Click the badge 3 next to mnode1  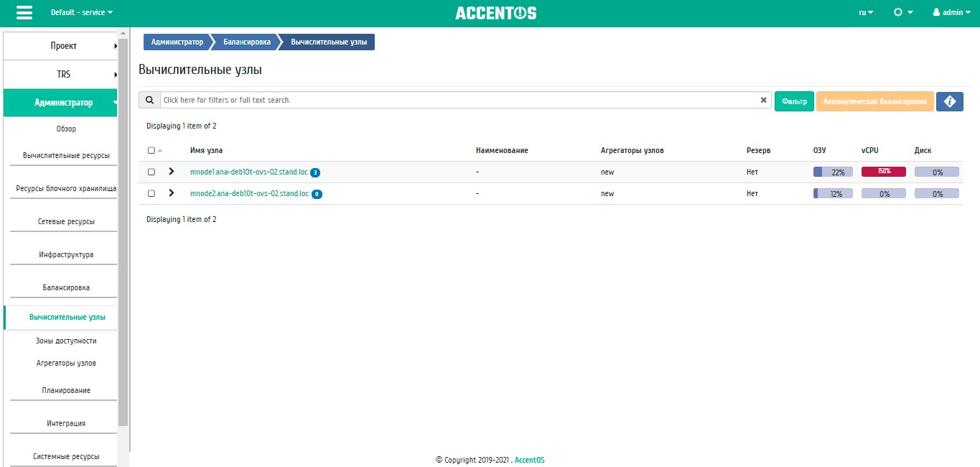pyautogui.click(x=315, y=172)
